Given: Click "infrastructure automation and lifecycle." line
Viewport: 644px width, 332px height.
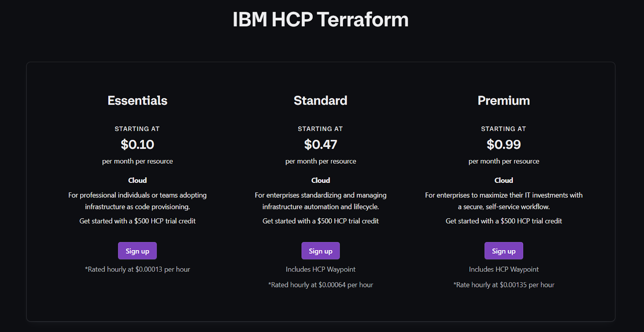Looking at the screenshot, I should pos(320,207).
